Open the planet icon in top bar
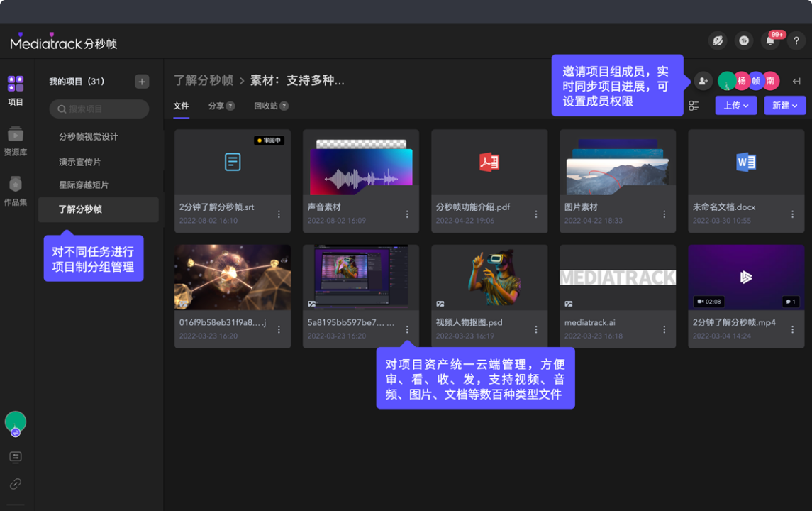Viewport: 812px width, 511px height. (x=718, y=41)
